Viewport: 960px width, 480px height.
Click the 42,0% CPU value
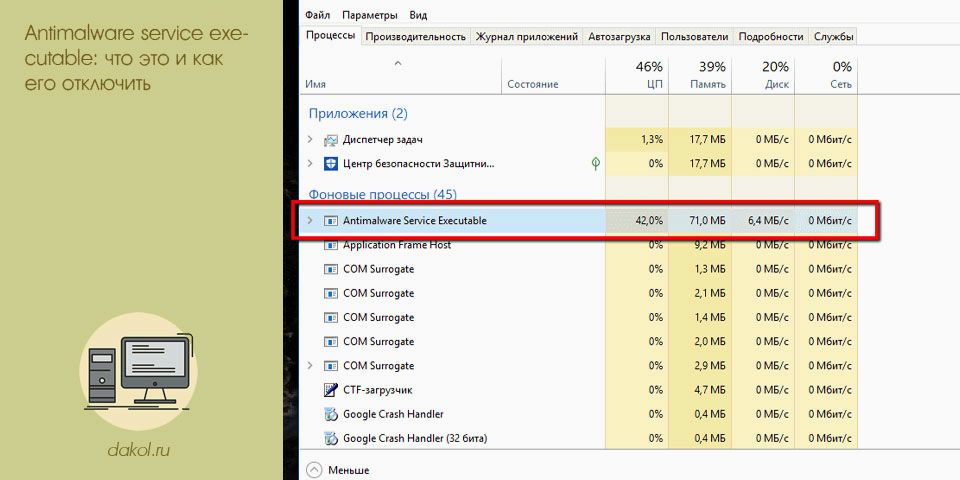(649, 220)
